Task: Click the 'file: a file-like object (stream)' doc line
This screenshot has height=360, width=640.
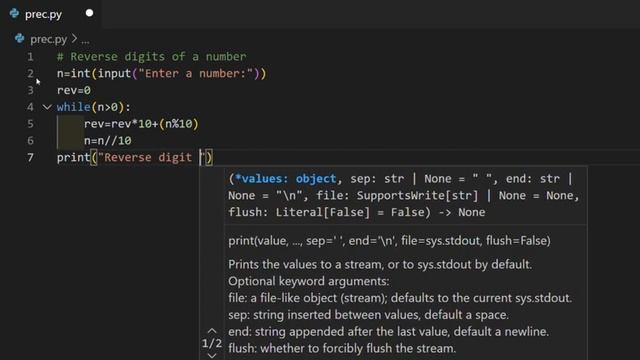Action: [x=400, y=298]
